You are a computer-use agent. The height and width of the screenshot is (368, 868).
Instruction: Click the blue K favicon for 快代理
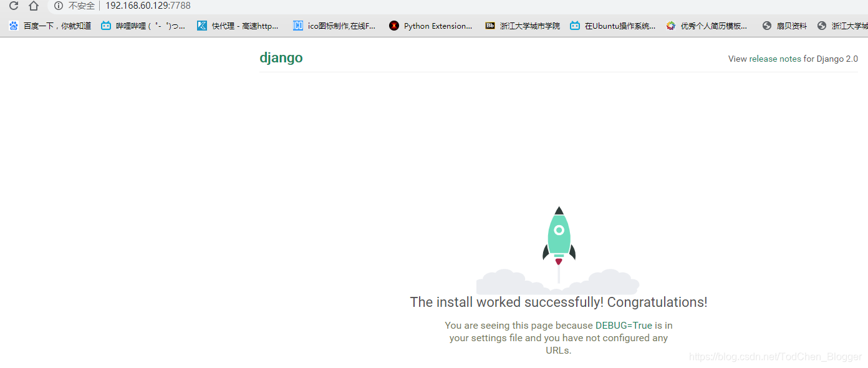(201, 26)
